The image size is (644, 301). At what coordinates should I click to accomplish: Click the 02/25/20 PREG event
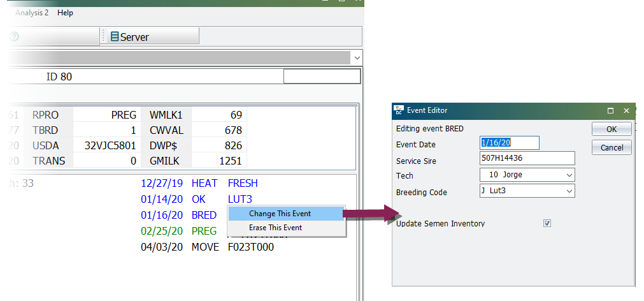click(x=178, y=231)
